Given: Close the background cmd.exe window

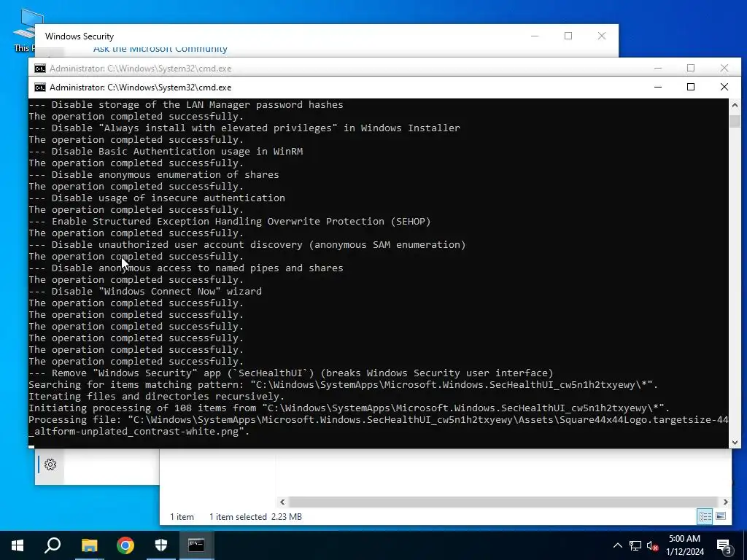Looking at the screenshot, I should (x=724, y=68).
